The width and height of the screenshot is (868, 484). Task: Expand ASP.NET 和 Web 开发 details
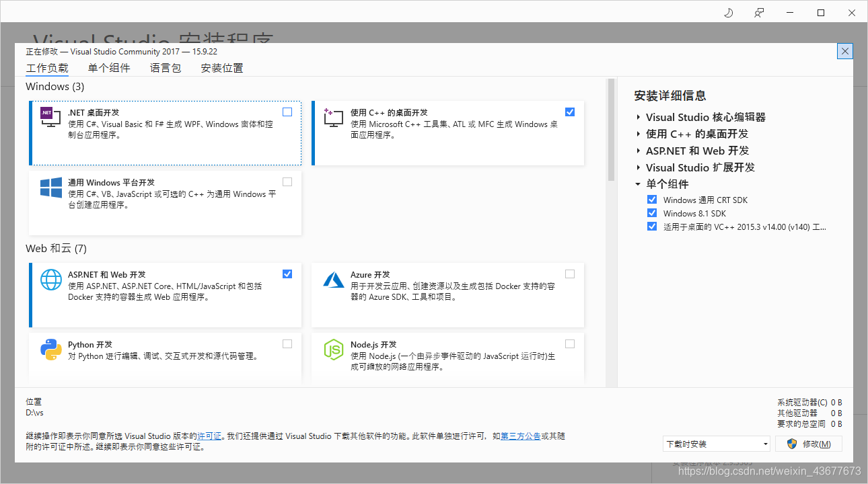[x=638, y=151]
